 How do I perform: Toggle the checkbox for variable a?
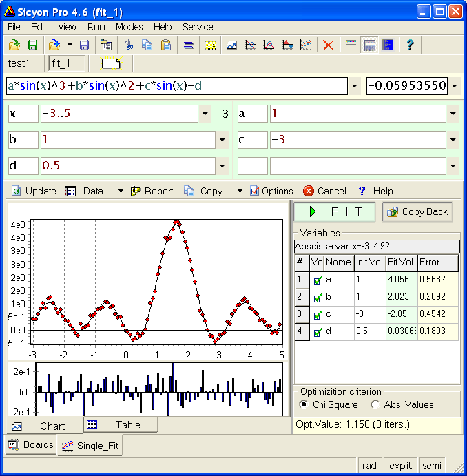click(x=318, y=280)
